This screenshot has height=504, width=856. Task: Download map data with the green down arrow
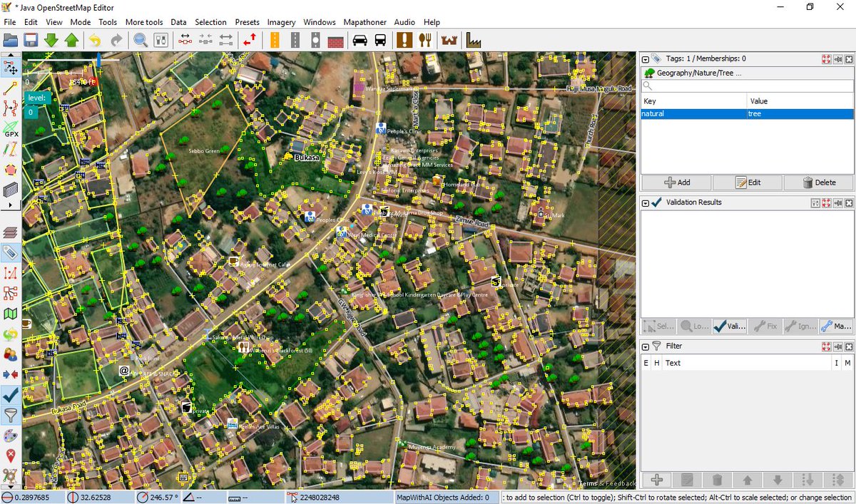point(51,41)
